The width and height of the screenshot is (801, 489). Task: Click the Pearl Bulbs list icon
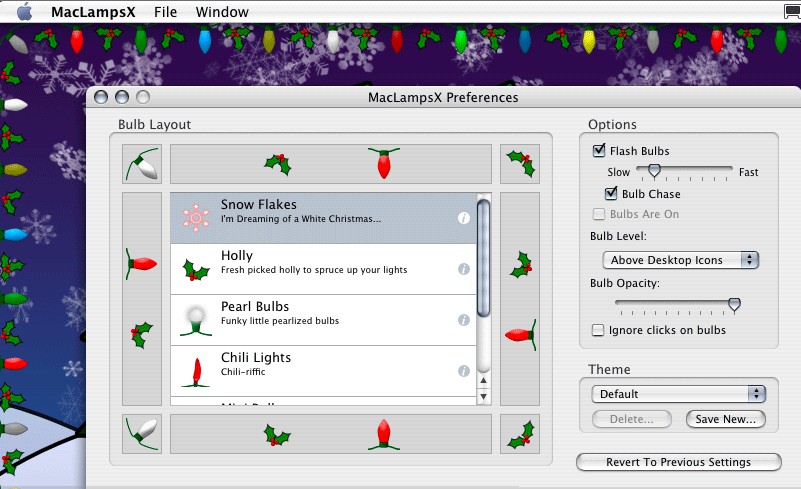pos(196,320)
